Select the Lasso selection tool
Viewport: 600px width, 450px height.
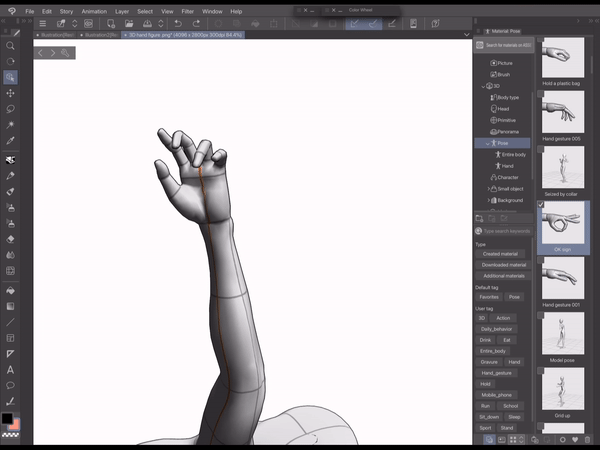10,109
